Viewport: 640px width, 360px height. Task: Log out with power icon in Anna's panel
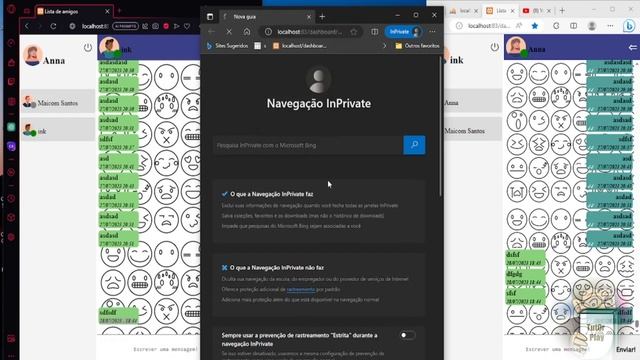(x=88, y=47)
